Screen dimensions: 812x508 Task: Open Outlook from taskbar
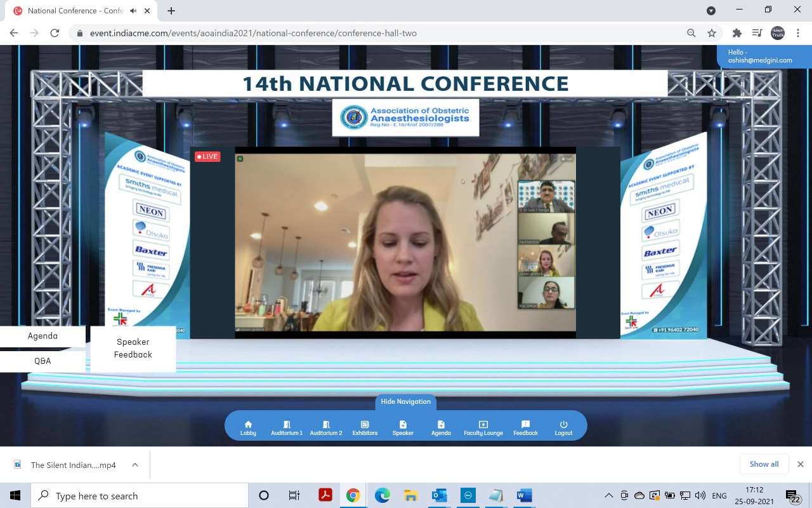click(x=439, y=495)
